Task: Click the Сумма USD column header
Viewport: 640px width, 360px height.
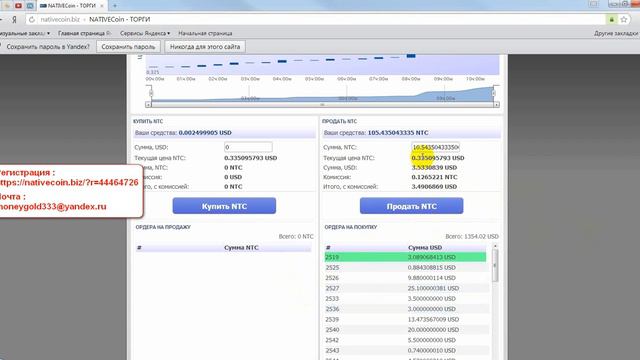Action: (425, 248)
